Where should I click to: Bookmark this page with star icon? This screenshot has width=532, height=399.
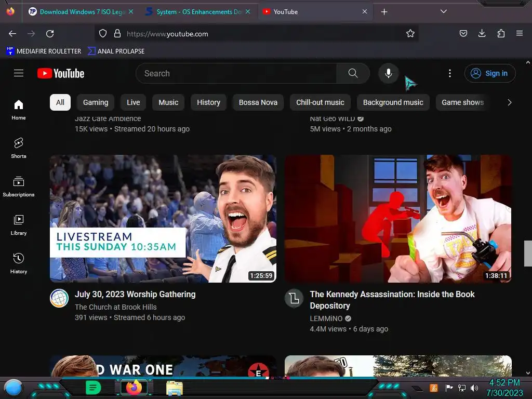410,33
